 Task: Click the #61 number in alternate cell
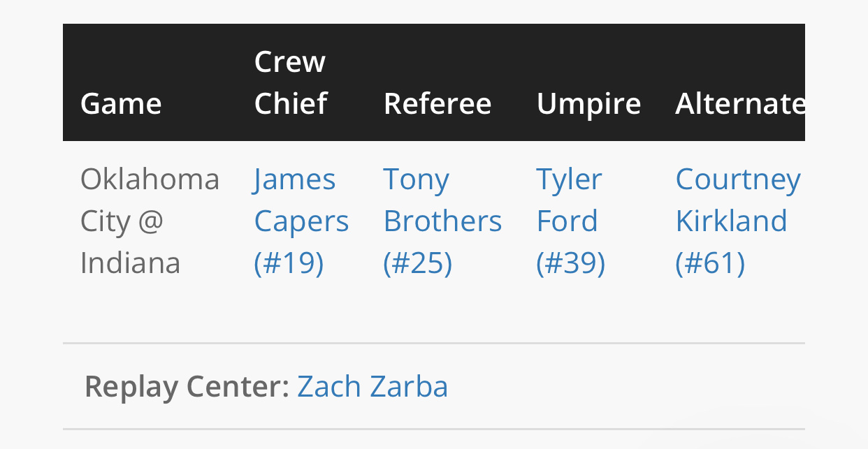point(710,263)
